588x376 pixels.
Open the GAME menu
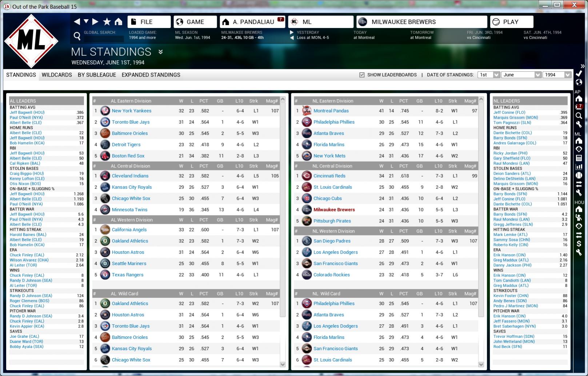point(195,22)
